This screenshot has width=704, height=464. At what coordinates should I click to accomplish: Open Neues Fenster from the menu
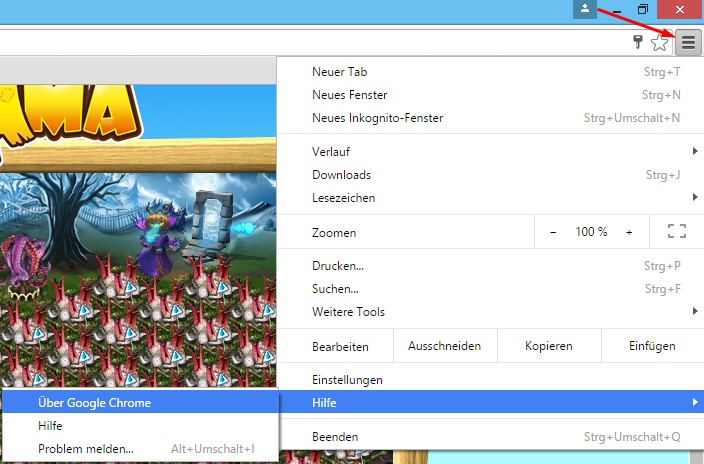(490, 95)
